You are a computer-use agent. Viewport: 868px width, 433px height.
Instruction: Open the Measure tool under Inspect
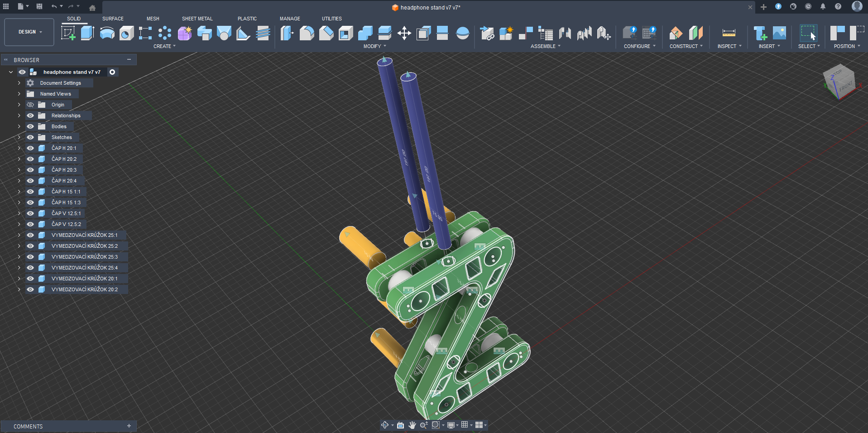point(729,33)
